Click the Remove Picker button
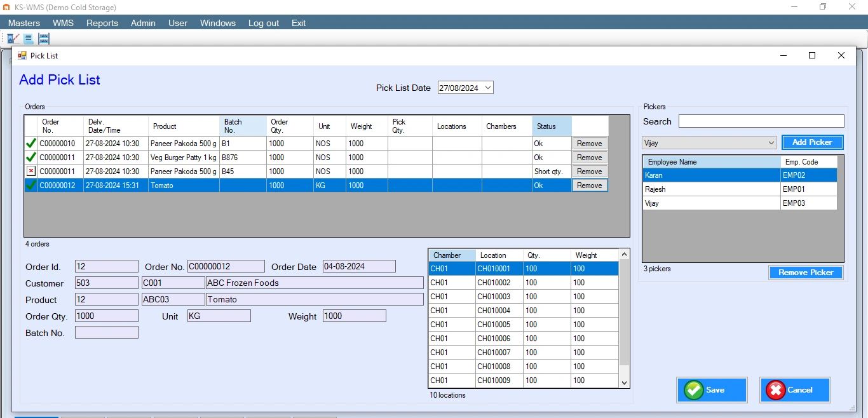The image size is (868, 418). tap(806, 272)
